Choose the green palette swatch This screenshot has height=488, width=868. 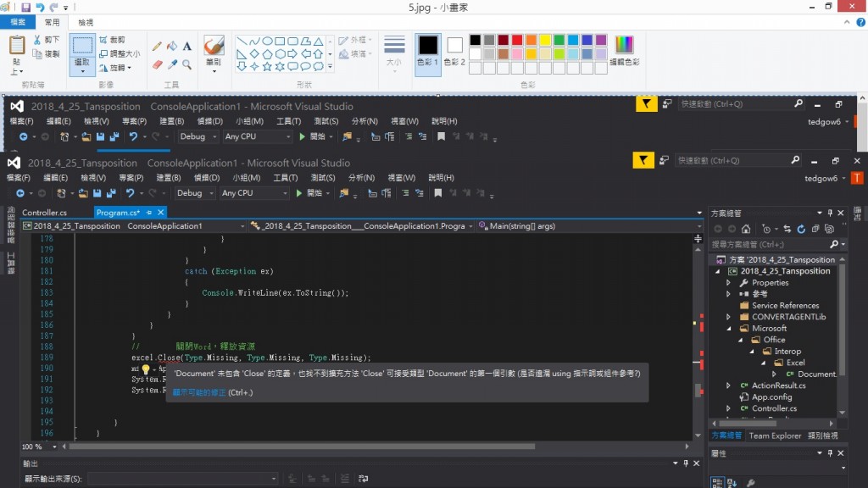click(x=559, y=40)
